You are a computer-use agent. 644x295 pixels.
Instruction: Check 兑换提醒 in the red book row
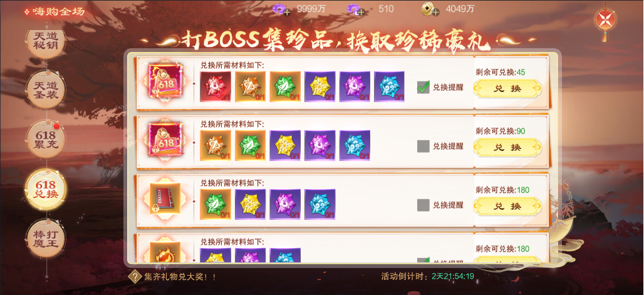[423, 205]
